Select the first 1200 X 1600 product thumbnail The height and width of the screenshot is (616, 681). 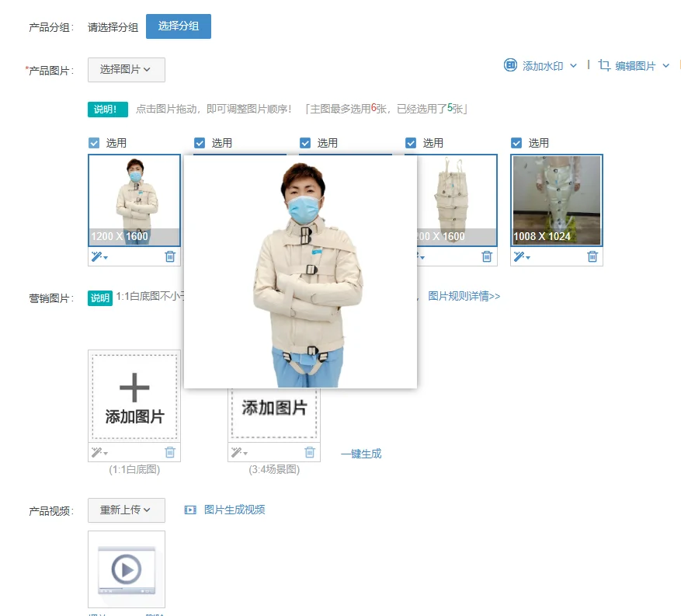pyautogui.click(x=134, y=200)
